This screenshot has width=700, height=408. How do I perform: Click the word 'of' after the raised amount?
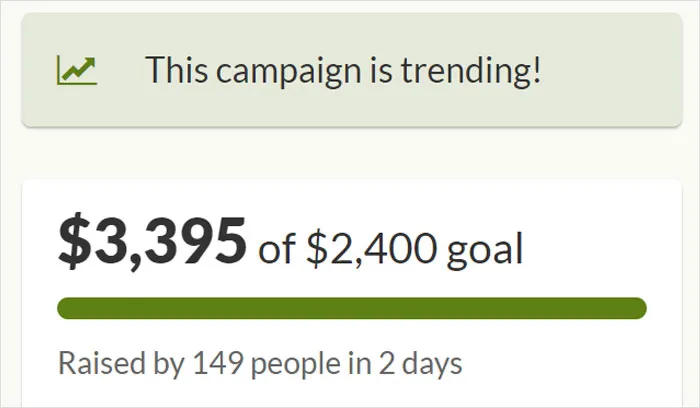(x=277, y=249)
